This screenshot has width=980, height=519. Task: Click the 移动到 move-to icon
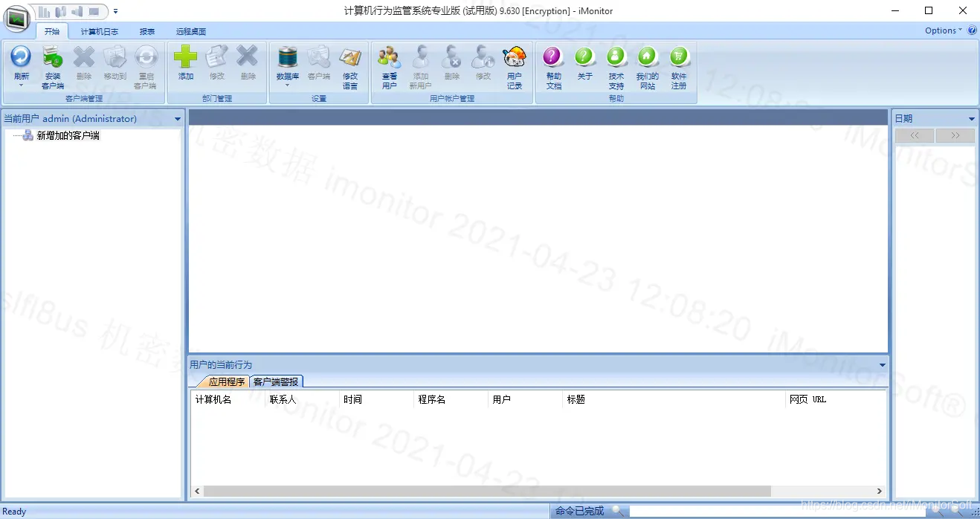(115, 57)
